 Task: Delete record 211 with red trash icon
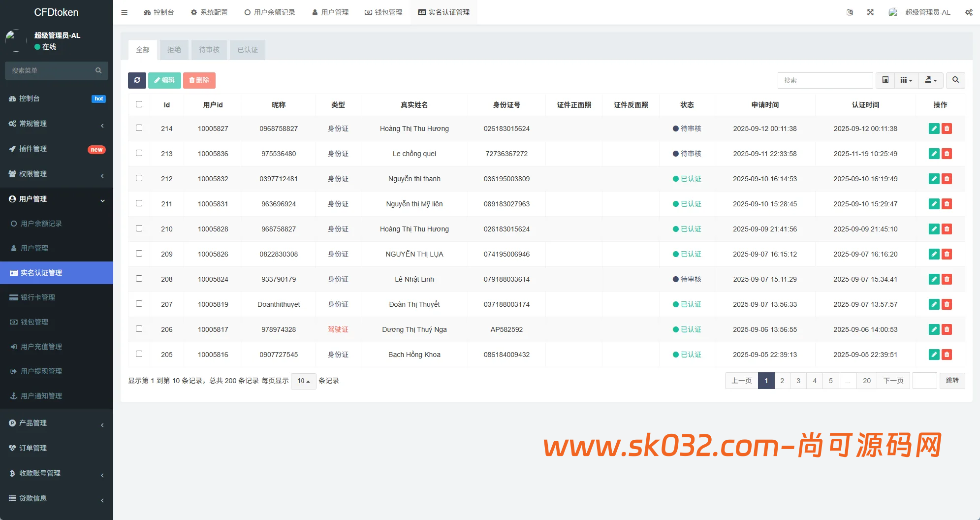947,204
